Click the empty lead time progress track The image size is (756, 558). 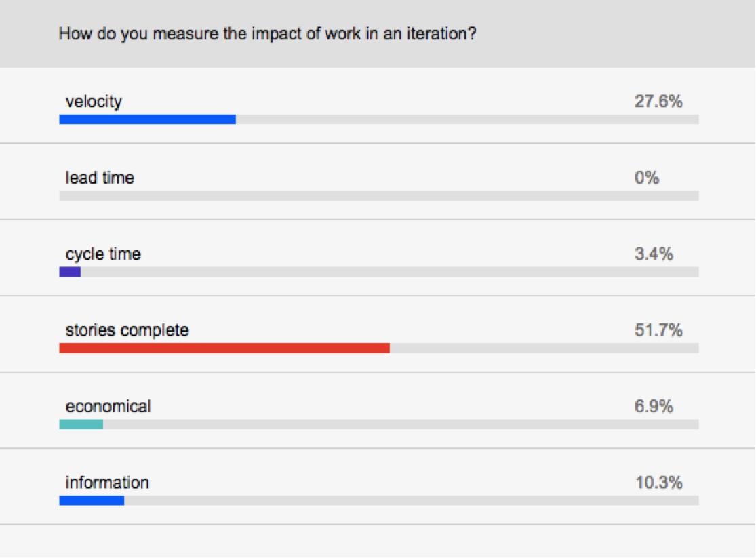[x=378, y=195]
